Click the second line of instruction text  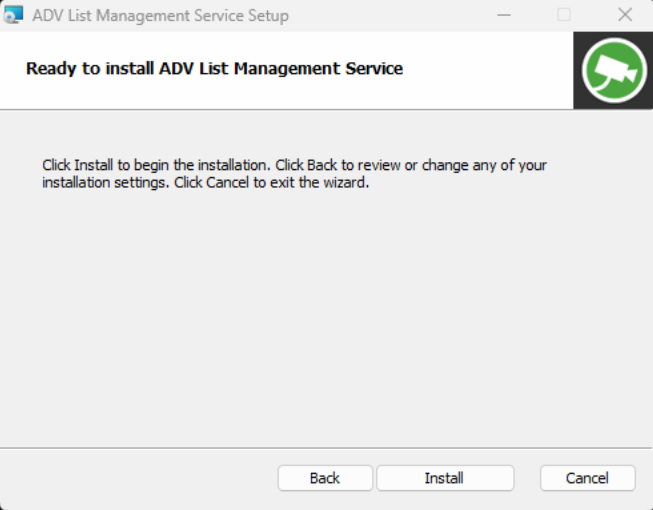tap(206, 183)
